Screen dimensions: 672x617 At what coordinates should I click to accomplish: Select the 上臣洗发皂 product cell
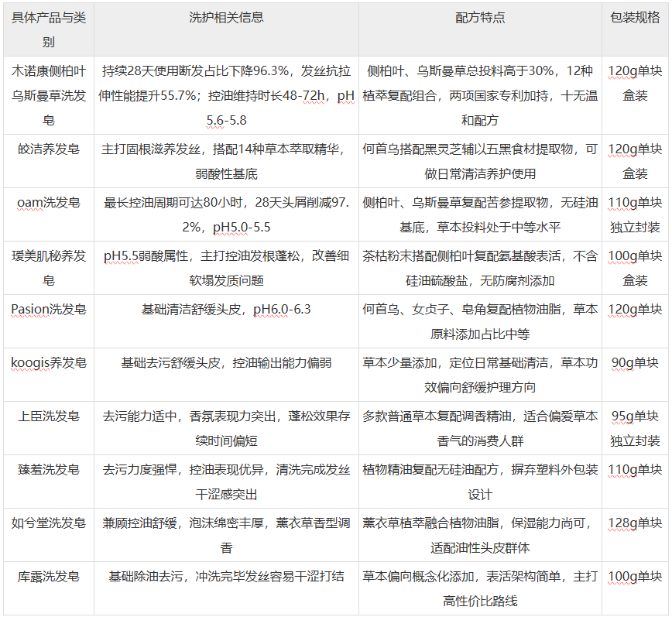coord(49,428)
